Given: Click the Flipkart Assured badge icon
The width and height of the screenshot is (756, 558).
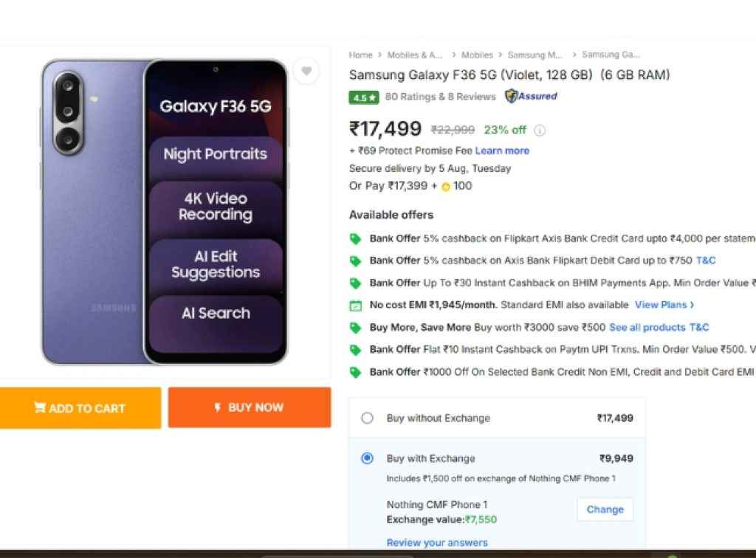Looking at the screenshot, I should (x=509, y=96).
